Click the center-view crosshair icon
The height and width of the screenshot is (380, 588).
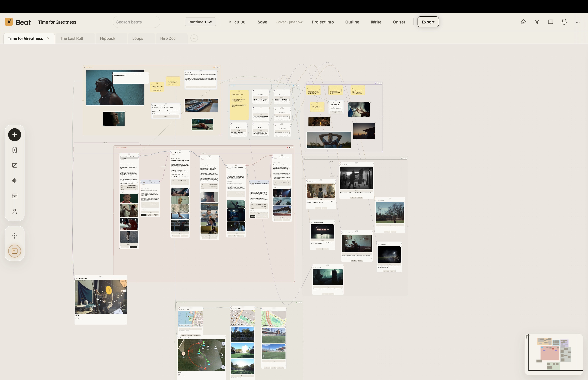click(x=15, y=236)
